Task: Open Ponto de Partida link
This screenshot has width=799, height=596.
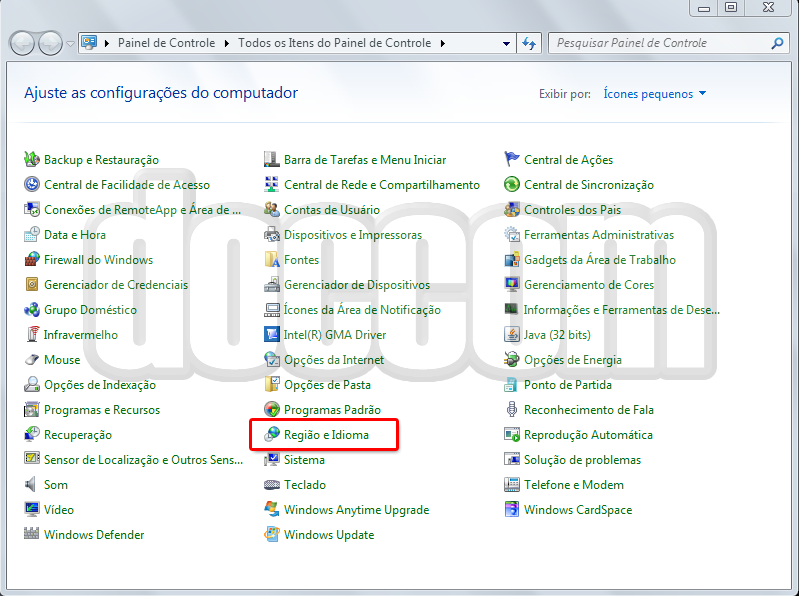Action: click(568, 384)
